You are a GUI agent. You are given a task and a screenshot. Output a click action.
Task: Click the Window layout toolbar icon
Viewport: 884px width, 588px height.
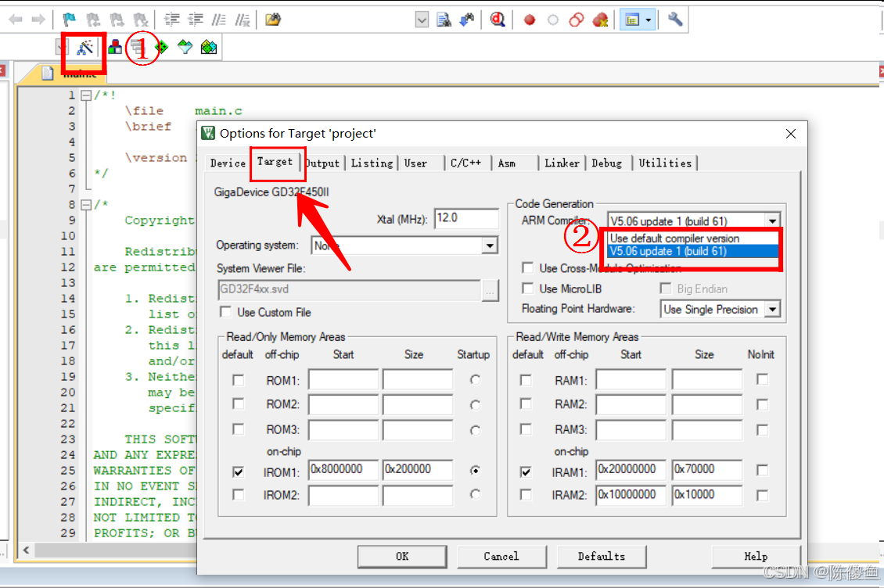pyautogui.click(x=632, y=20)
